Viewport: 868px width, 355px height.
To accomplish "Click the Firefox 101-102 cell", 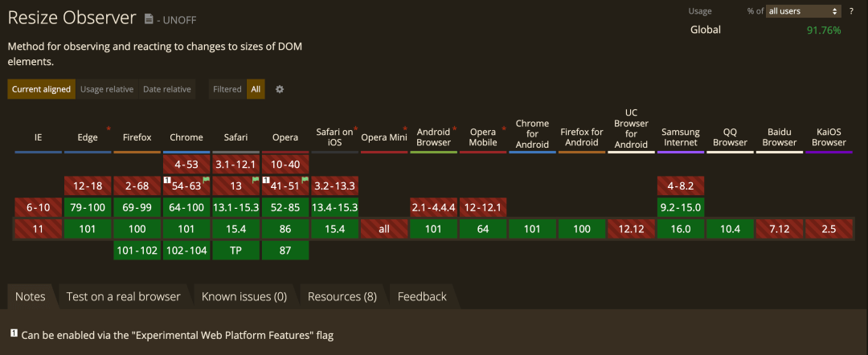I will pyautogui.click(x=137, y=251).
